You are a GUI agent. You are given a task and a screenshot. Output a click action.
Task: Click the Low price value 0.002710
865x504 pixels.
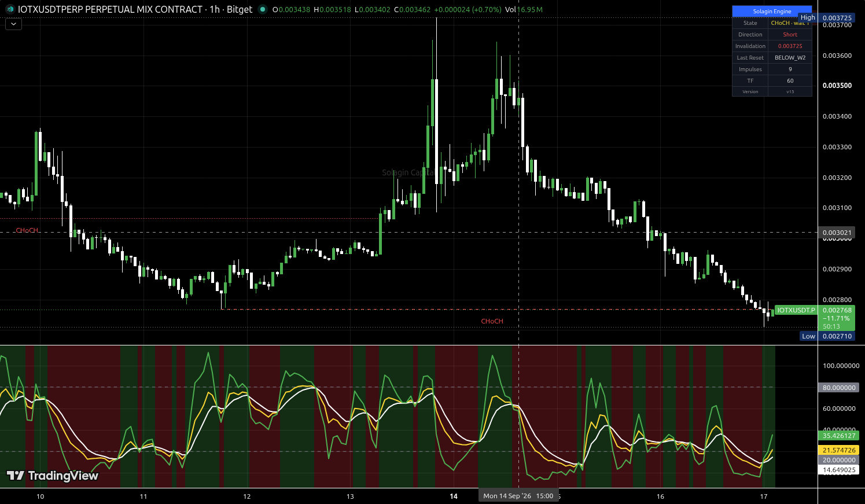tap(837, 336)
